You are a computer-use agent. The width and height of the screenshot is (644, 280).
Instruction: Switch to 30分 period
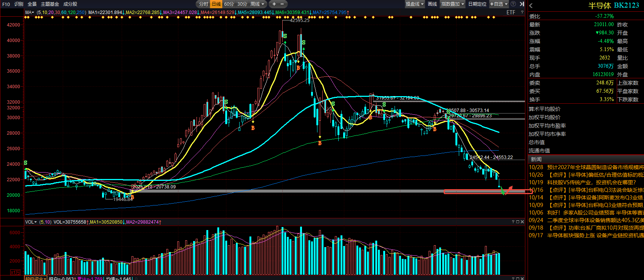pos(242,4)
